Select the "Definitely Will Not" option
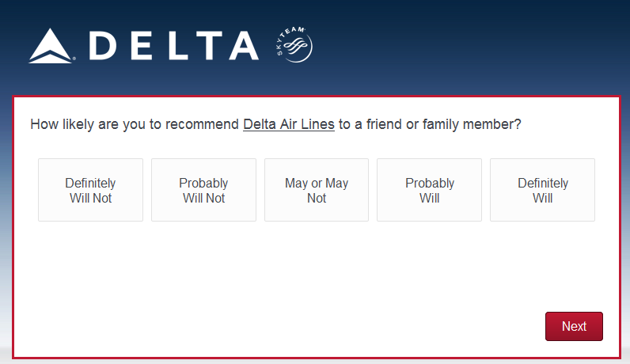Viewport: 630px width, 364px height. (x=90, y=190)
